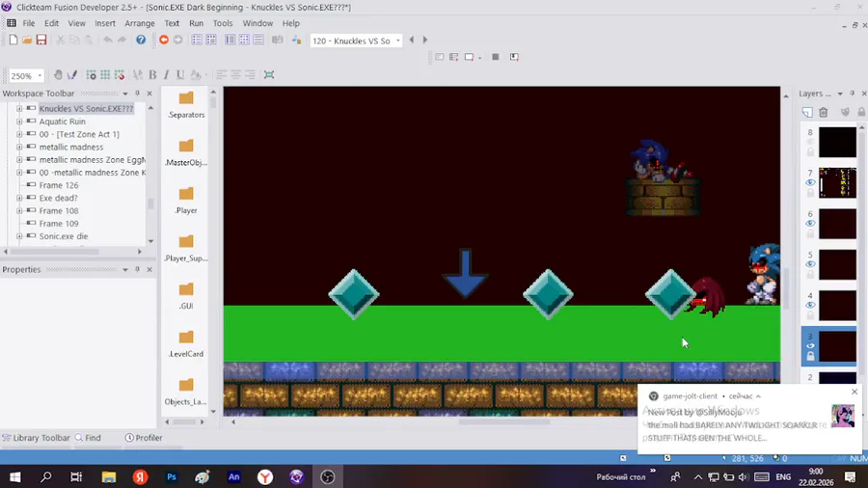Select the Paint mode brush tool
Screen dimensions: 868x488
point(72,74)
